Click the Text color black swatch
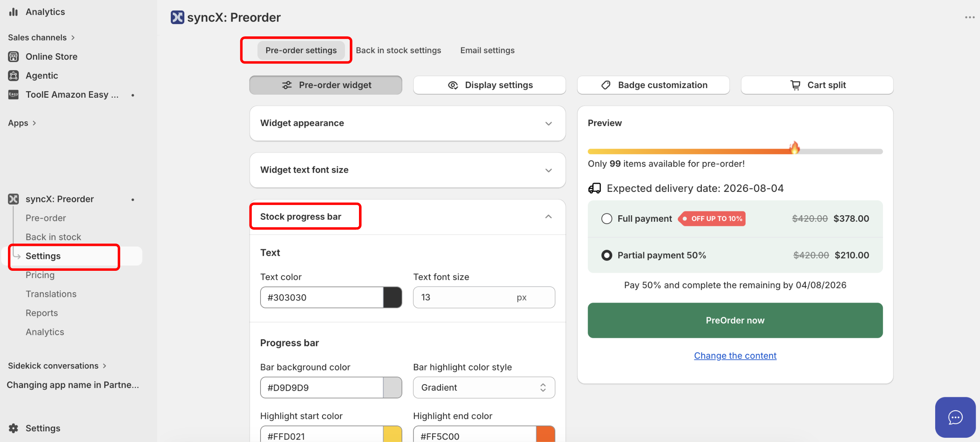The width and height of the screenshot is (980, 442). tap(393, 298)
